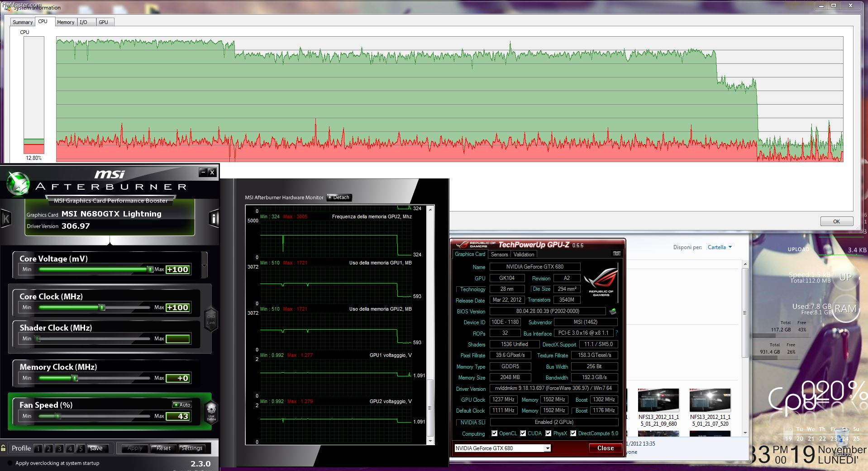
Task: Click the Afterburner Apply button
Action: pyautogui.click(x=135, y=448)
